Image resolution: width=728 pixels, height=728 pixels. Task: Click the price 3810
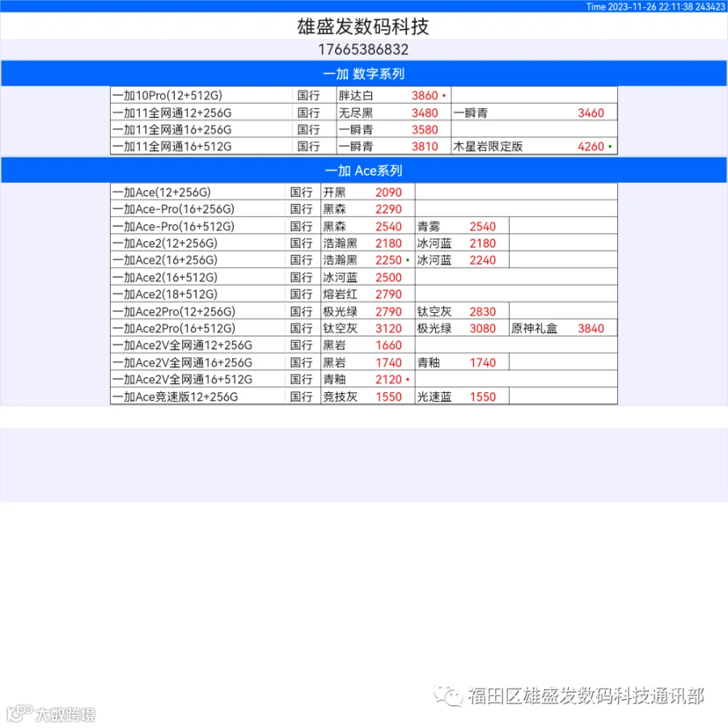[425, 146]
